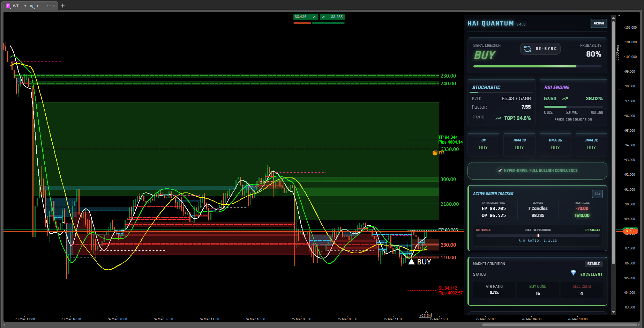644x328 pixels.
Task: Click the Hyper-Drive Full Bullish Confluence banner
Action: 537,171
